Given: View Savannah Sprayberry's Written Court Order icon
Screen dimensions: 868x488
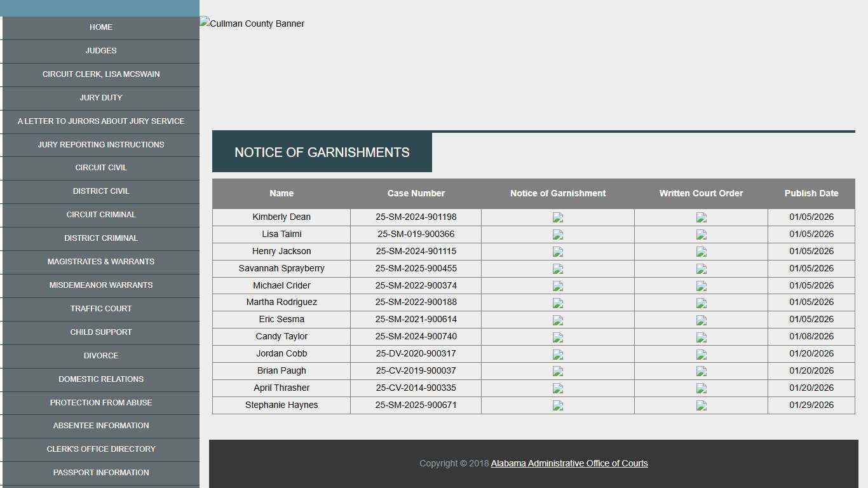Looking at the screenshot, I should pyautogui.click(x=701, y=269).
